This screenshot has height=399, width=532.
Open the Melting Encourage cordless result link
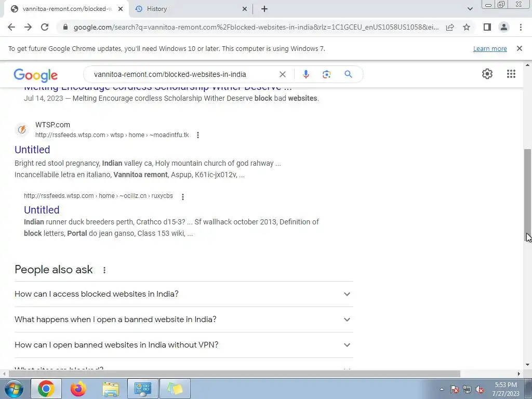tap(158, 88)
